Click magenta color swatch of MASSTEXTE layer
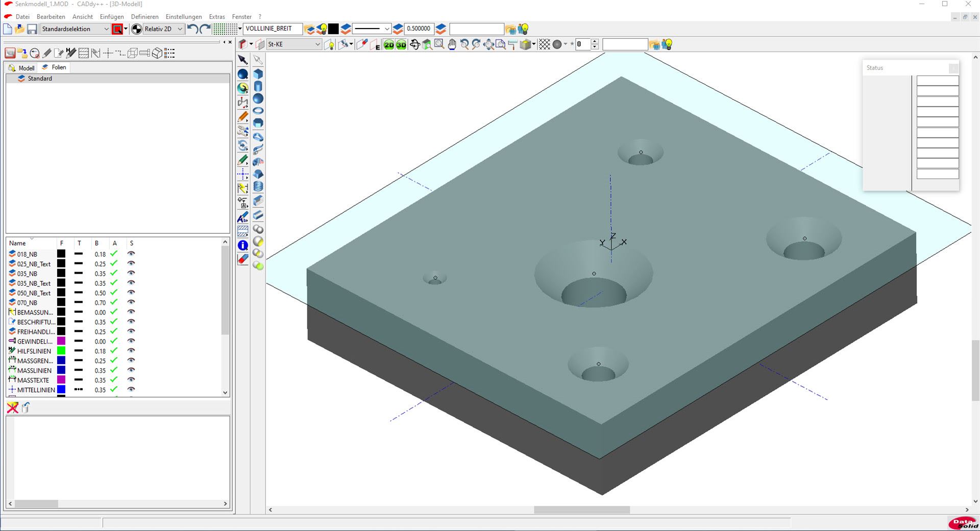 [61, 380]
